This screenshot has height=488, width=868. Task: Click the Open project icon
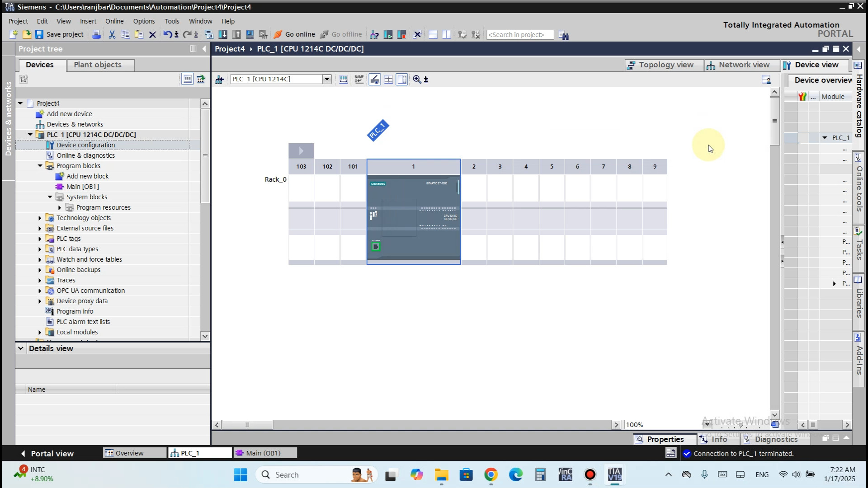[x=27, y=34]
